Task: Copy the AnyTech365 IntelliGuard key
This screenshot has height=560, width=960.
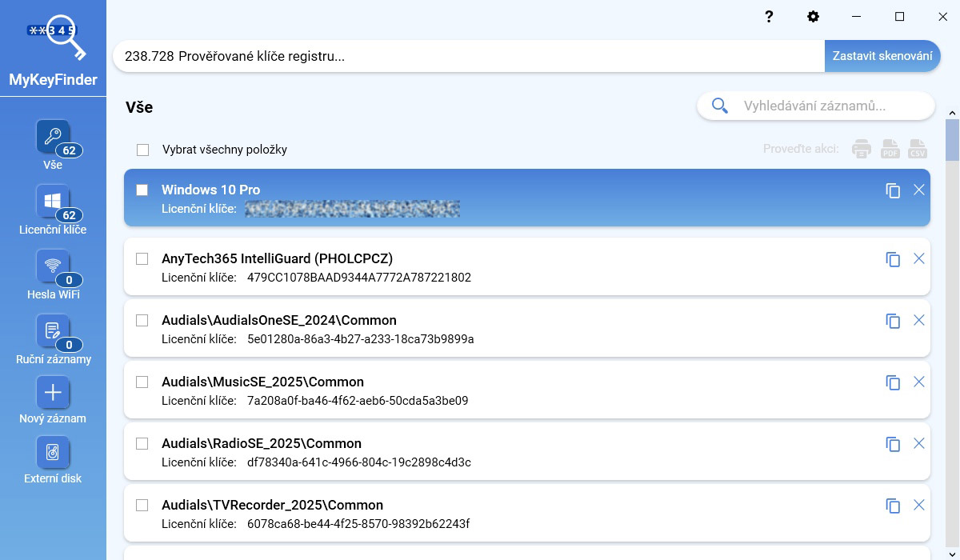Action: 893,259
